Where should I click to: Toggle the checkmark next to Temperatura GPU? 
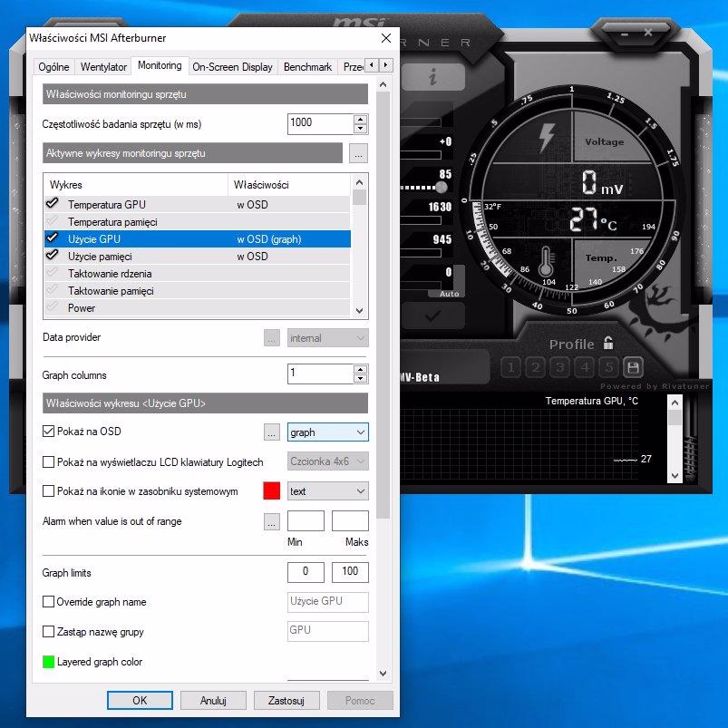pyautogui.click(x=53, y=205)
